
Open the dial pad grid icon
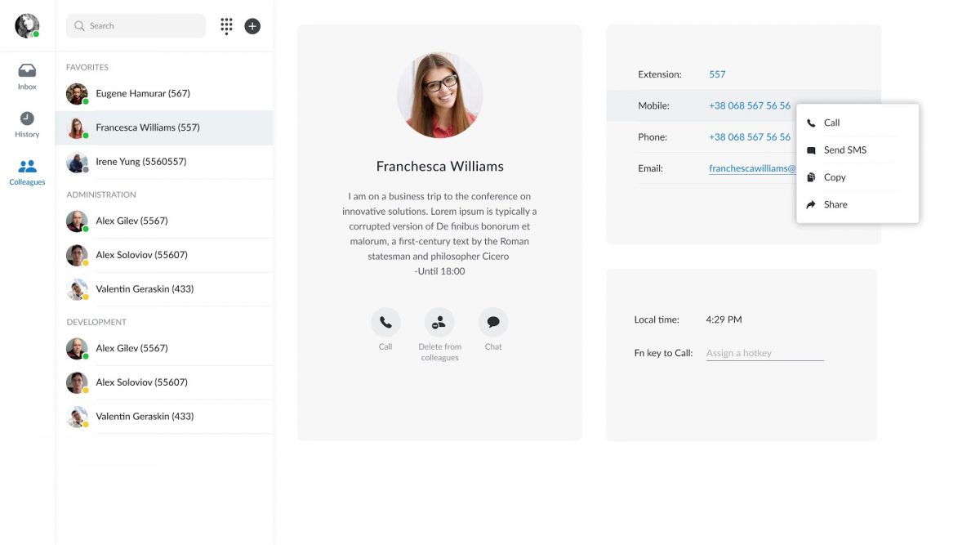(226, 26)
